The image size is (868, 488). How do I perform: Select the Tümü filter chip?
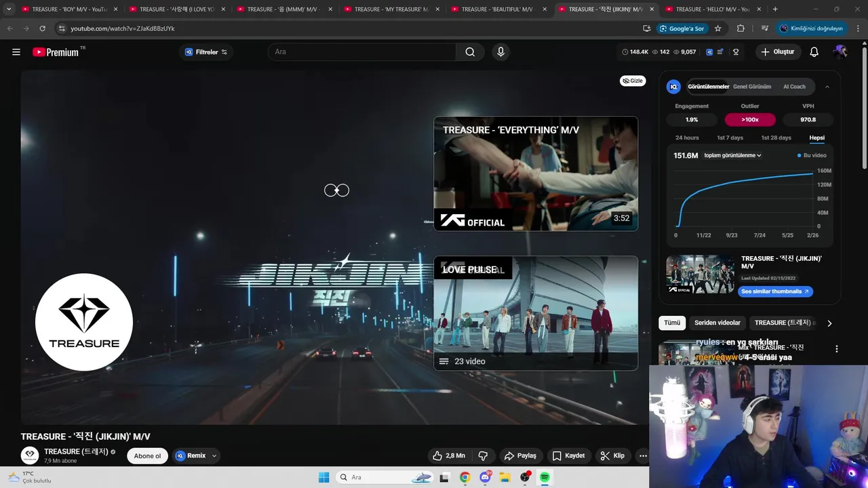click(x=672, y=323)
